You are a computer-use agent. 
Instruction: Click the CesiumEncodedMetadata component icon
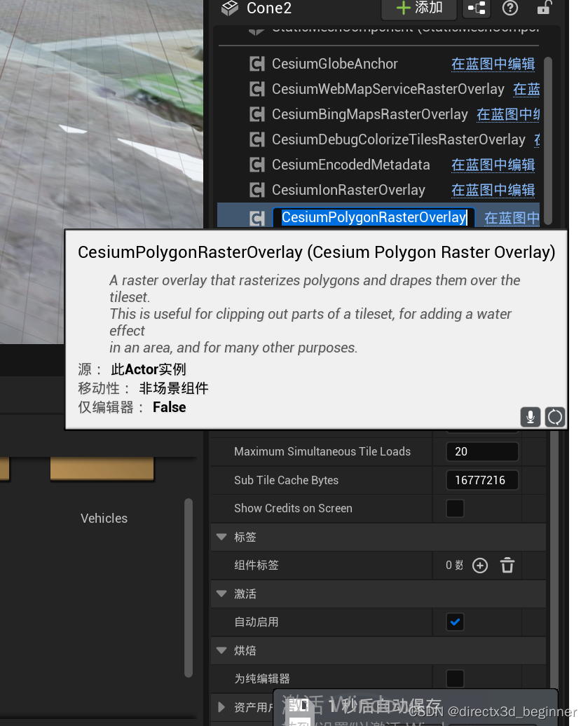click(x=257, y=165)
